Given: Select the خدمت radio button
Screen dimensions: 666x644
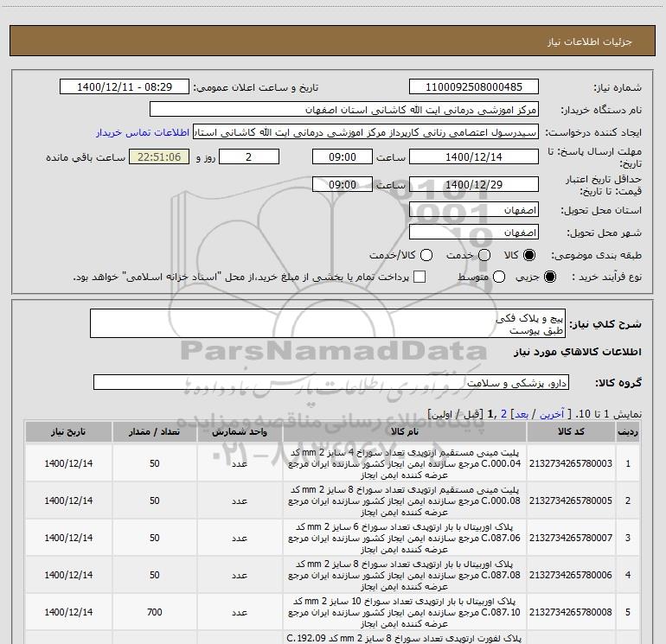Looking at the screenshot, I should (484, 255).
